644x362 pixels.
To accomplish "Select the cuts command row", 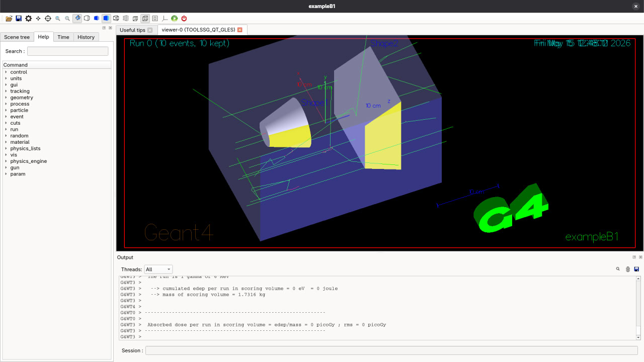I will click(57, 123).
